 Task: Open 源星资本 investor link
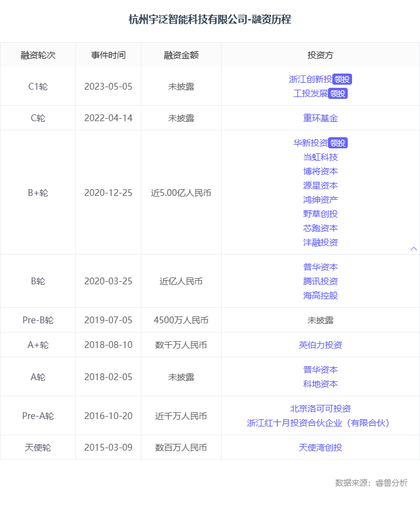[320, 185]
